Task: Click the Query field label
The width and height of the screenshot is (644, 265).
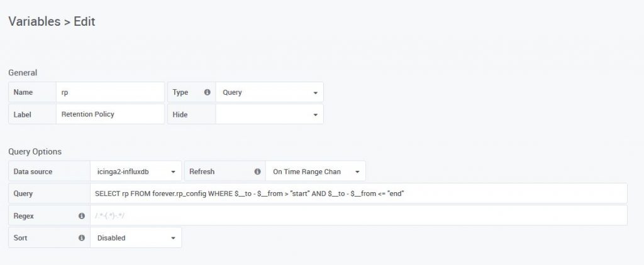Action: click(x=23, y=193)
